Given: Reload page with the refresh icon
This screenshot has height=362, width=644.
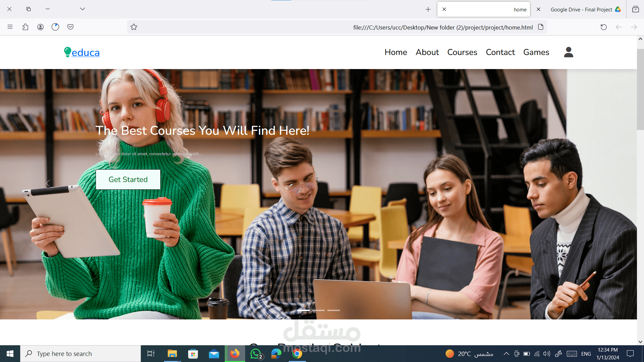Looking at the screenshot, I should point(603,27).
